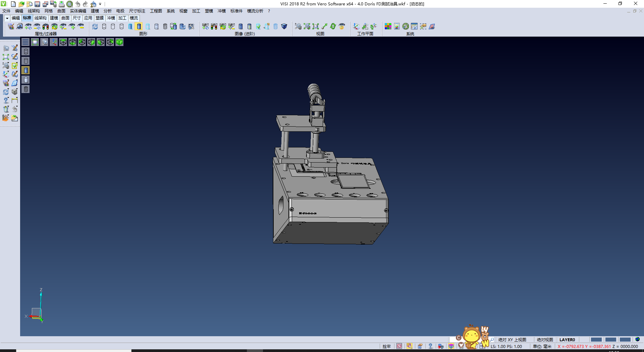Viewport: 644px width, 352px height.
Task: Toggle the 拴牢 snap lock in status bar
Action: [386, 346]
